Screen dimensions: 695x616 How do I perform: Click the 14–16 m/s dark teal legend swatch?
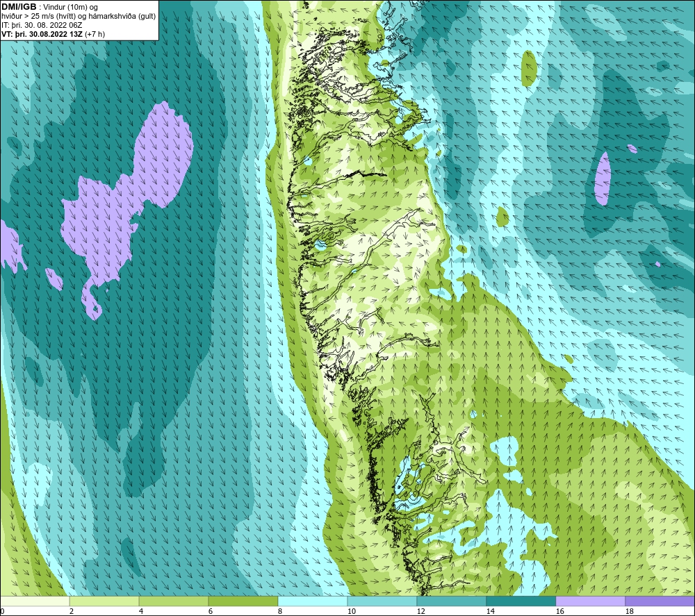pyautogui.click(x=521, y=601)
